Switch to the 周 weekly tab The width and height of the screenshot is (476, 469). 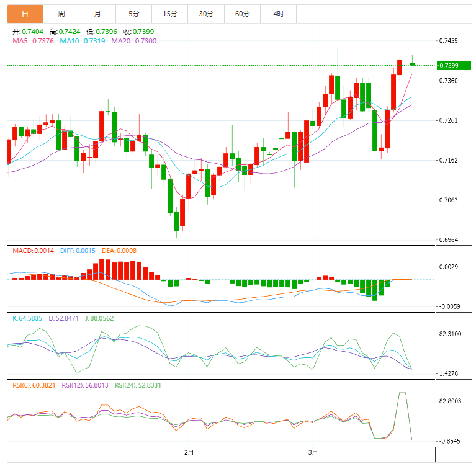click(61, 14)
